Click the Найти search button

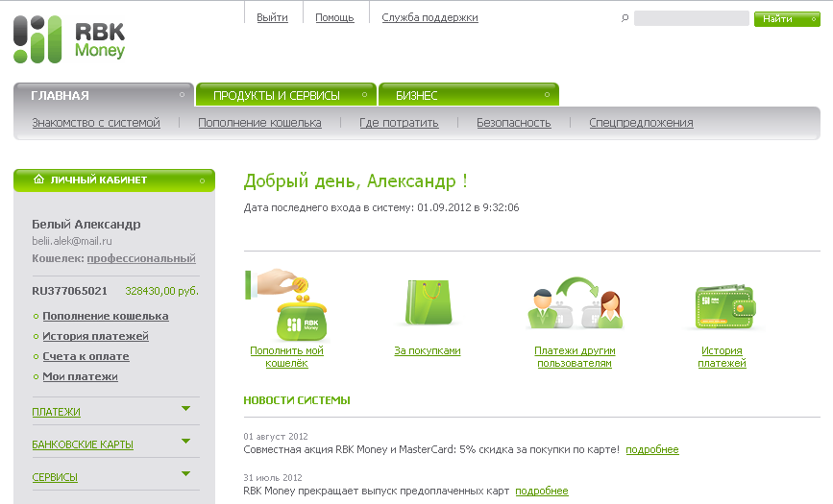(787, 19)
